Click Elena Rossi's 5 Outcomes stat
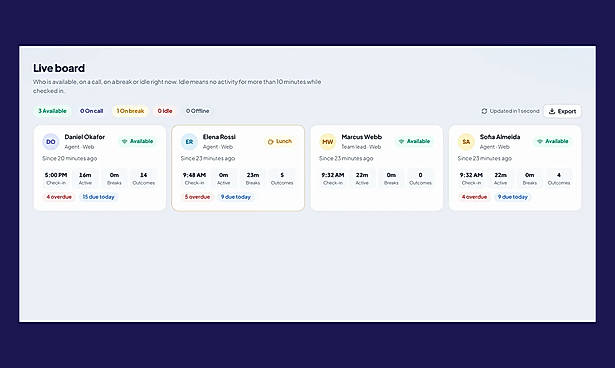 282,178
